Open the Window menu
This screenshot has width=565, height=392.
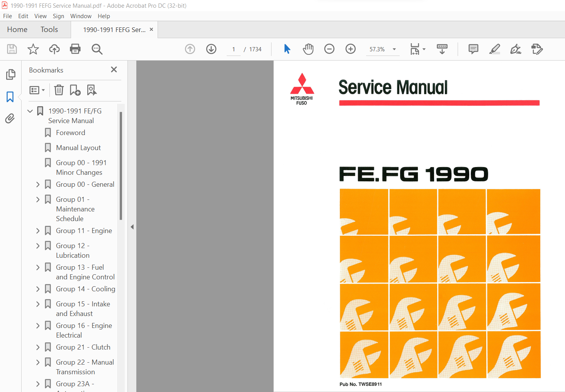81,16
